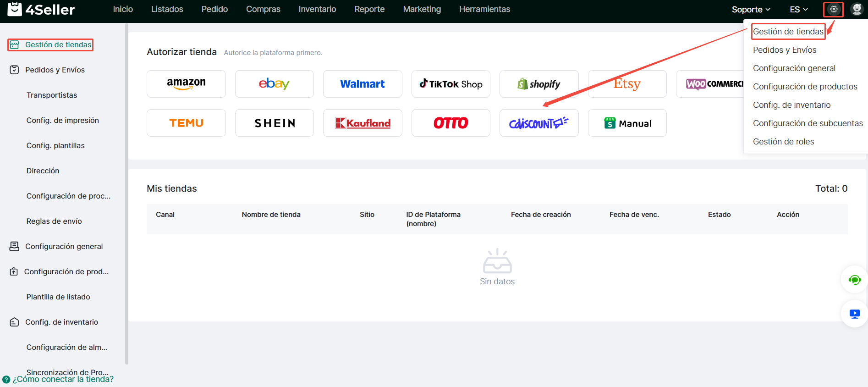Open the ES language dropdown
The width and height of the screenshot is (868, 387).
pyautogui.click(x=799, y=9)
